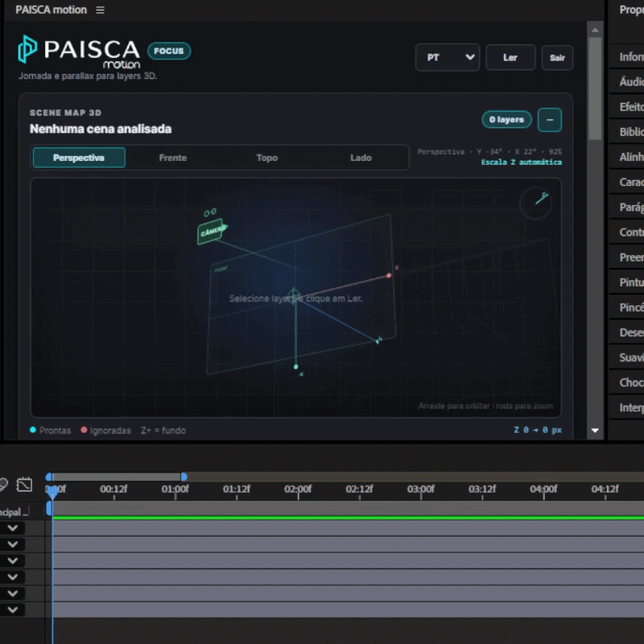Click the PAISCA logo icon
644x644 pixels.
point(27,49)
